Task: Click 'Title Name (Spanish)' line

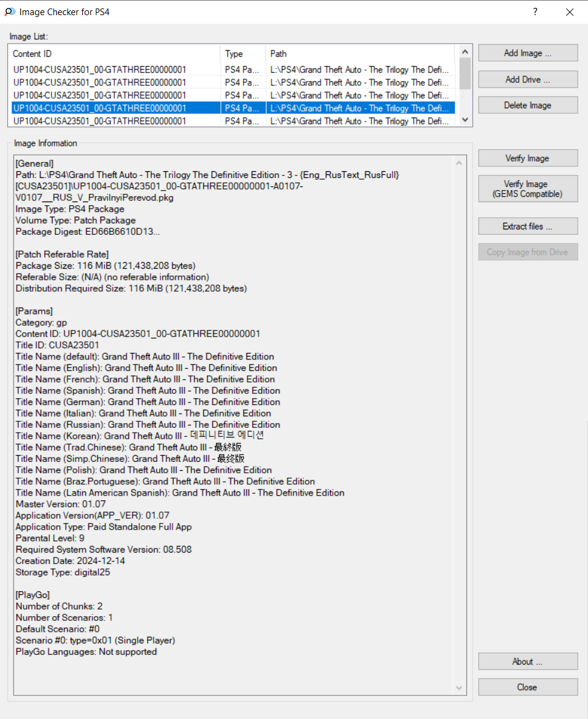Action: pos(148,391)
